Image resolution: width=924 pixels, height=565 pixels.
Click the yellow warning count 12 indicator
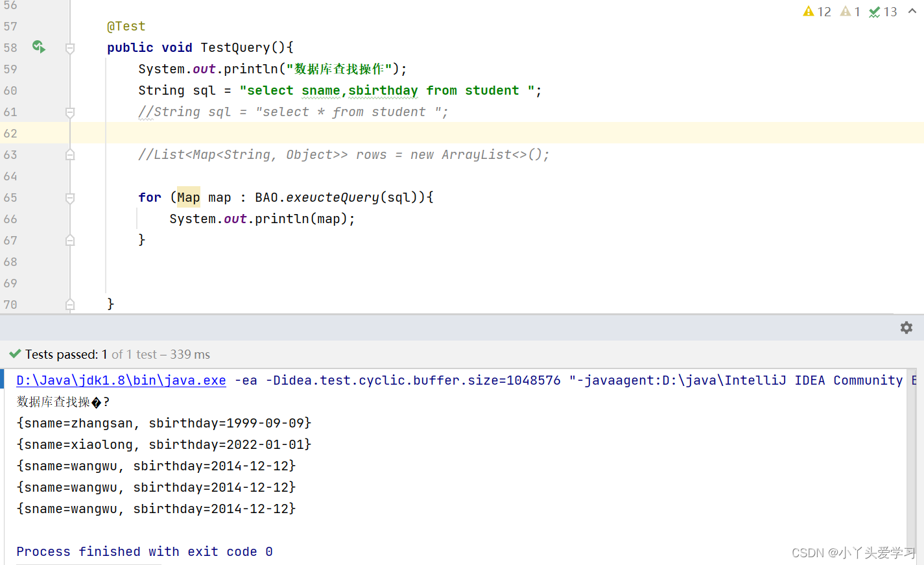point(817,12)
